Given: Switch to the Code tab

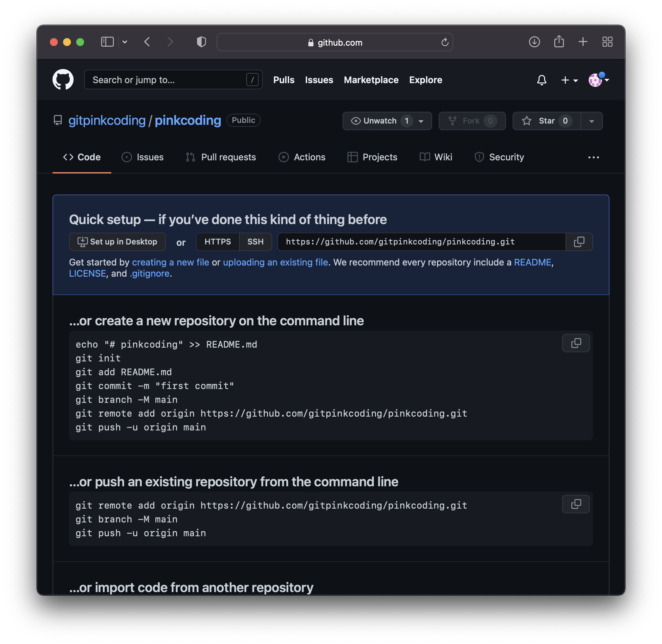Looking at the screenshot, I should click(x=82, y=157).
